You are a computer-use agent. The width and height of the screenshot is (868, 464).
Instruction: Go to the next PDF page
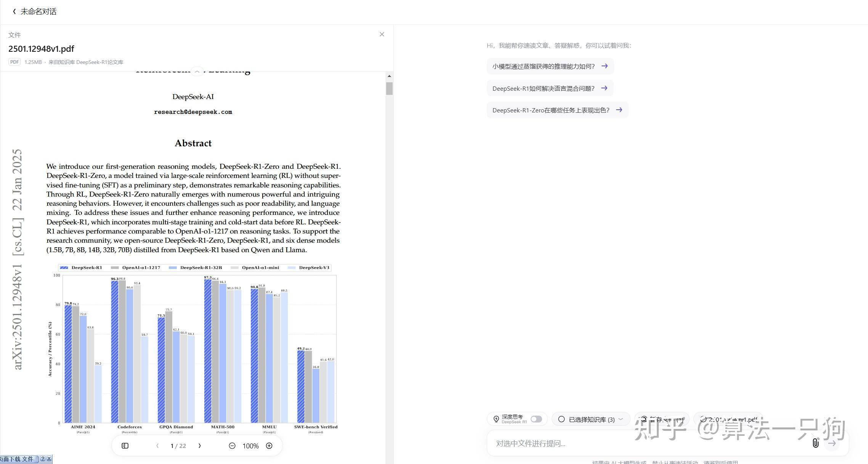point(199,446)
